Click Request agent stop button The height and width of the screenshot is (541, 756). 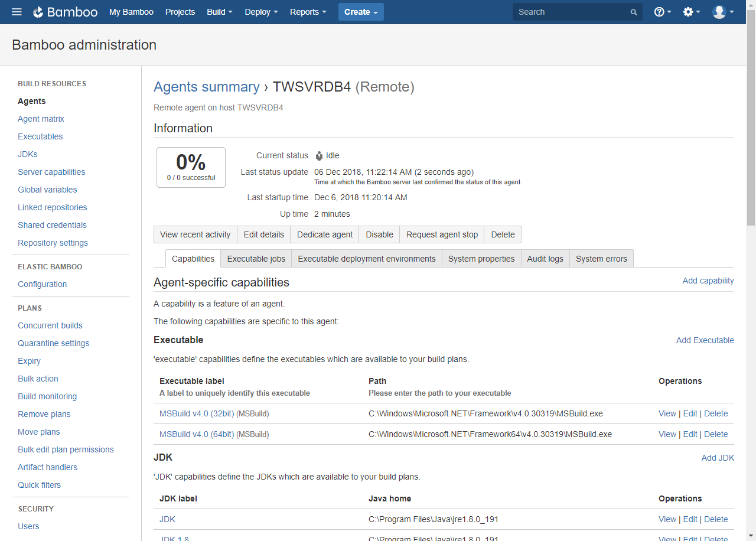point(442,234)
